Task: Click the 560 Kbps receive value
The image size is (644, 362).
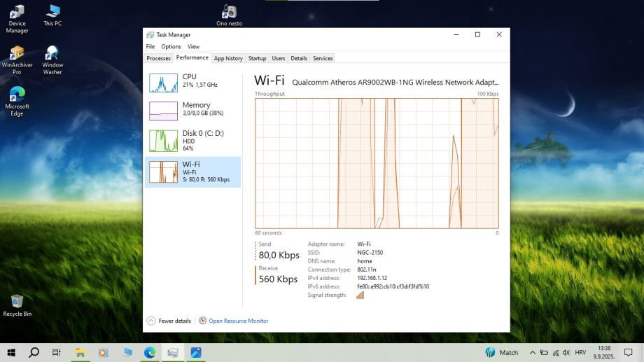Action: [278, 279]
